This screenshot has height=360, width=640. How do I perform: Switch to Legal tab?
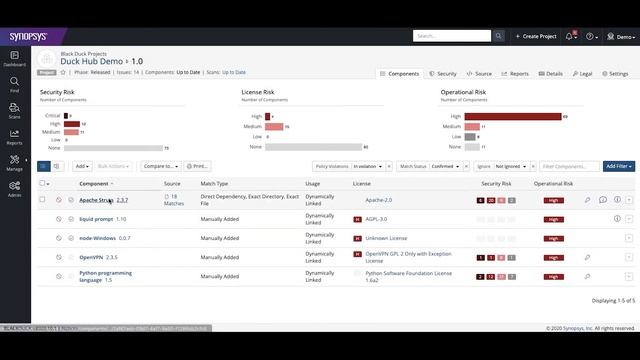(x=582, y=74)
